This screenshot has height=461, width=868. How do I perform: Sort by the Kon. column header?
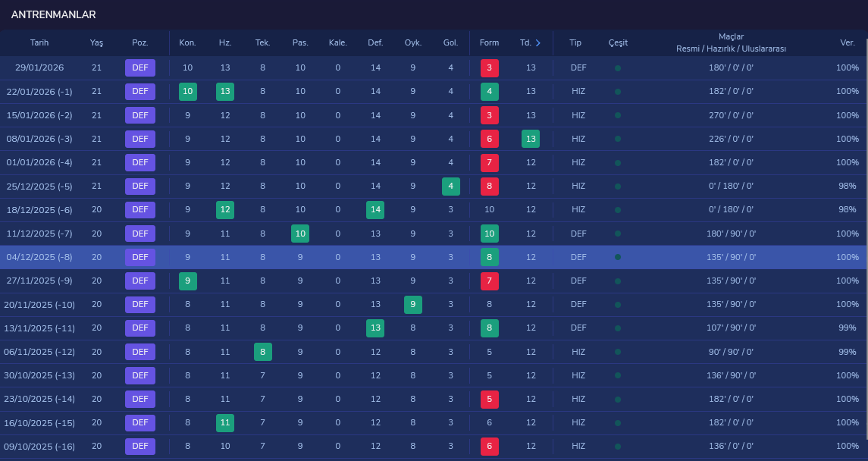[x=188, y=42]
